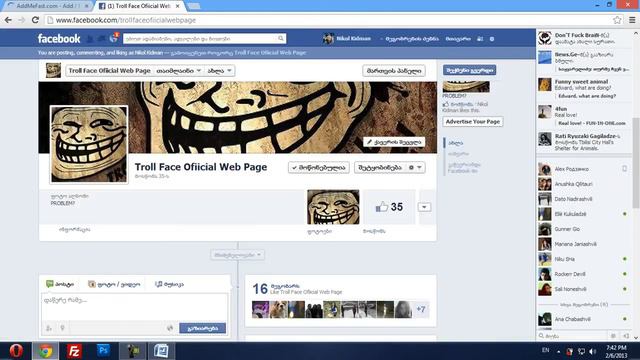640x360 pixels.
Task: Open FileZilla from the taskbar
Action: [x=74, y=351]
